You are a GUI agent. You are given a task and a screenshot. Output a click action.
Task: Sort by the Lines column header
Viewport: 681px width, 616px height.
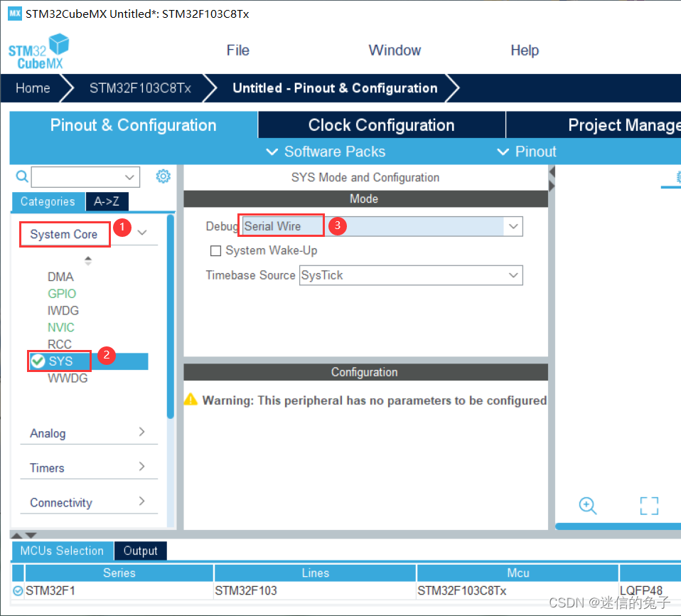(x=316, y=573)
